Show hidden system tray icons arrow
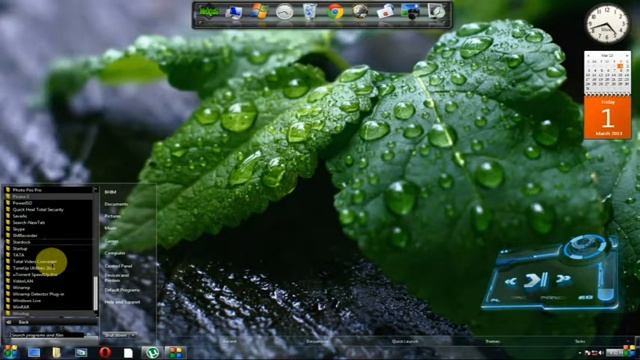The image size is (640, 360). [x=580, y=353]
